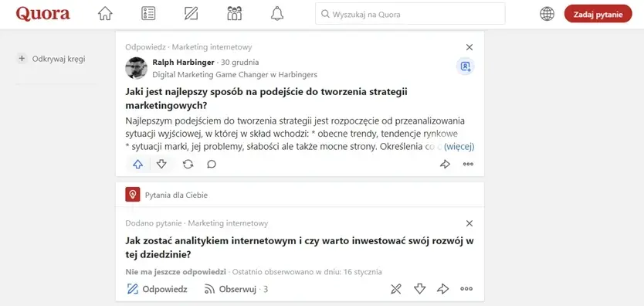The image size is (644, 306).
Task: Open the Quora home feed icon
Action: [105, 14]
